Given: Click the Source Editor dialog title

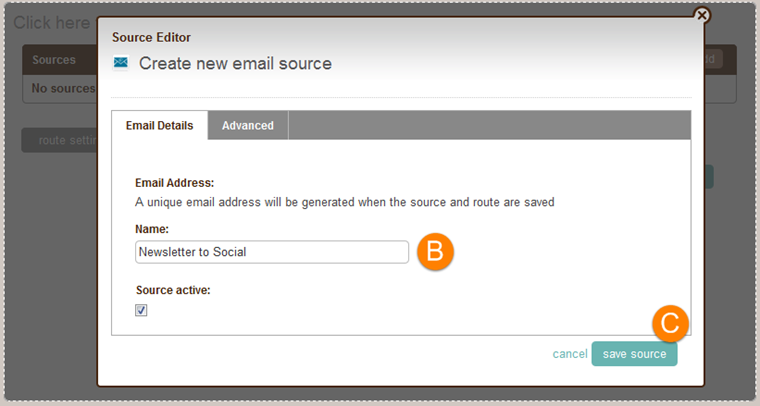Looking at the screenshot, I should tap(151, 37).
